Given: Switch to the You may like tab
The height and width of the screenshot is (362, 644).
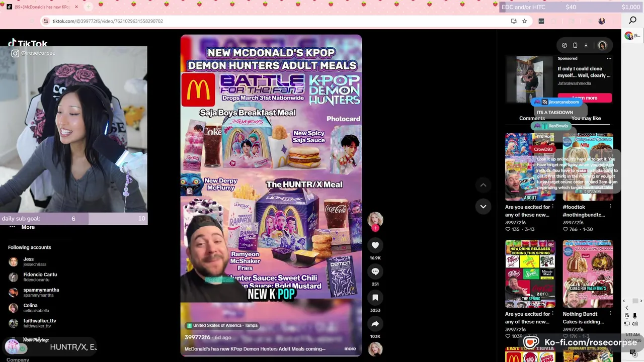Looking at the screenshot, I should coord(586,118).
